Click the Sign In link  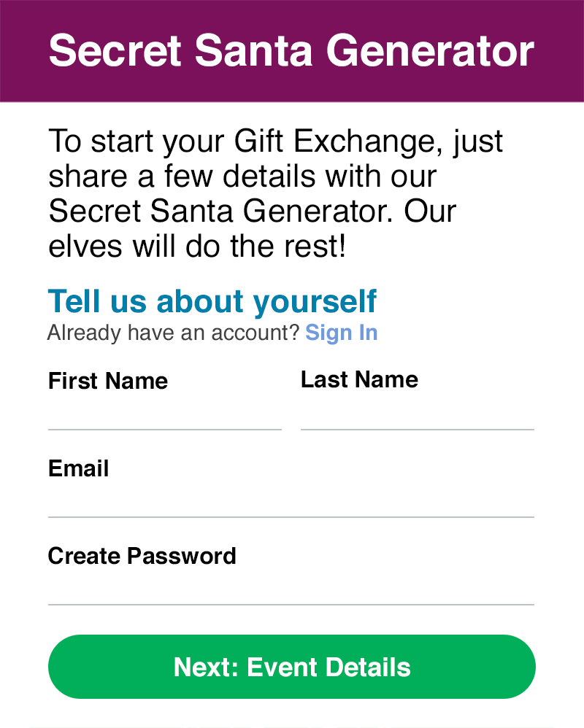(x=341, y=333)
